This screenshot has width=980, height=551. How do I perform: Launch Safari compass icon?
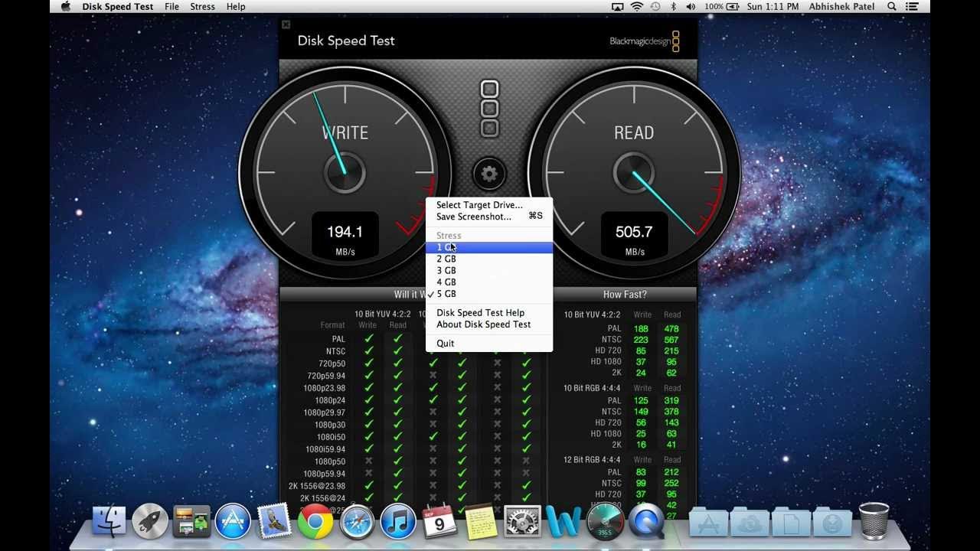point(357,521)
